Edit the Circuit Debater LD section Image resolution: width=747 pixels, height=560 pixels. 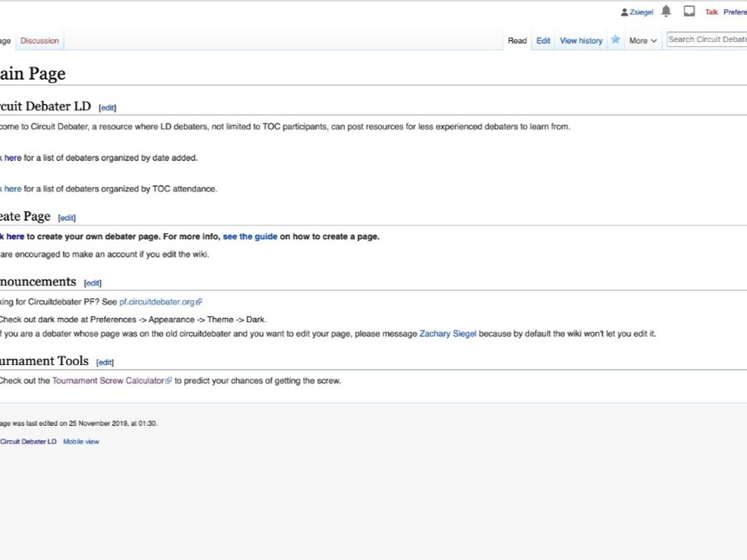pyautogui.click(x=108, y=108)
